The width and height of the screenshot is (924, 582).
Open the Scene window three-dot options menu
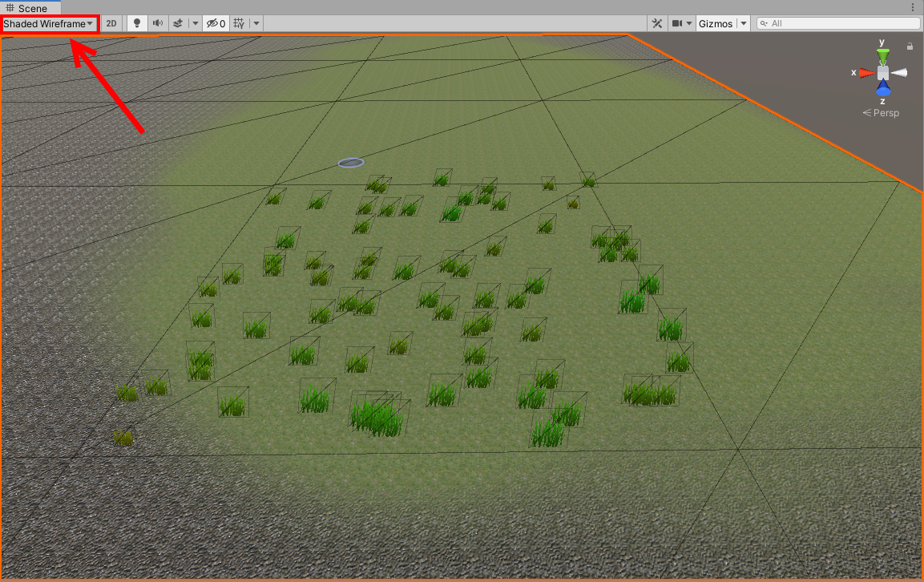point(913,8)
